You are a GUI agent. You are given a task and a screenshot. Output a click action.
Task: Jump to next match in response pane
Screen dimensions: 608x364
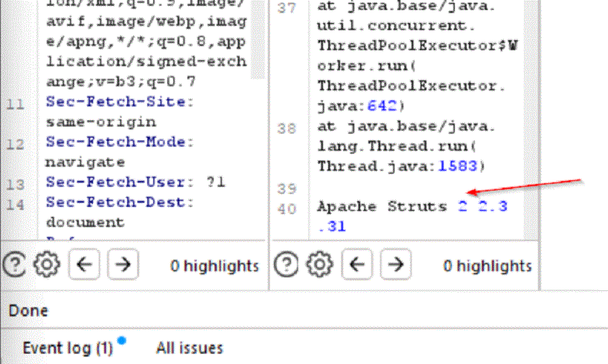click(396, 264)
